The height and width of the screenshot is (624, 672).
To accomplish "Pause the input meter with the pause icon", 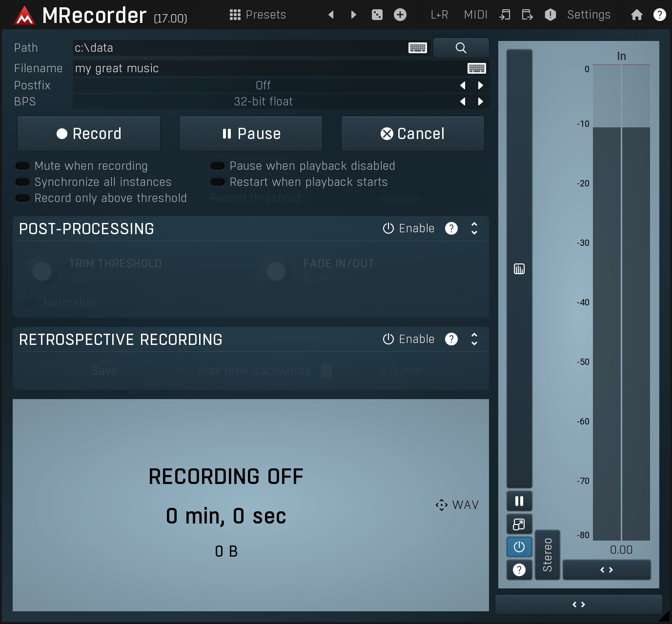I will (519, 501).
